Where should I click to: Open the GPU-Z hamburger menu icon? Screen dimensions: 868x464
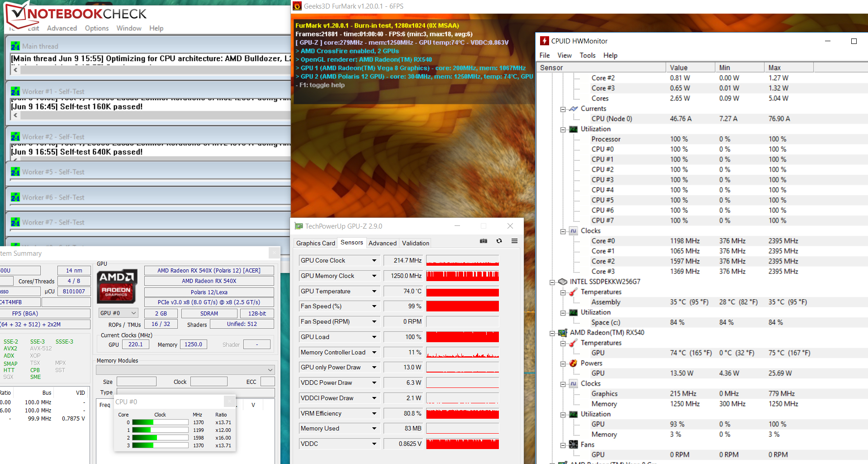(514, 241)
